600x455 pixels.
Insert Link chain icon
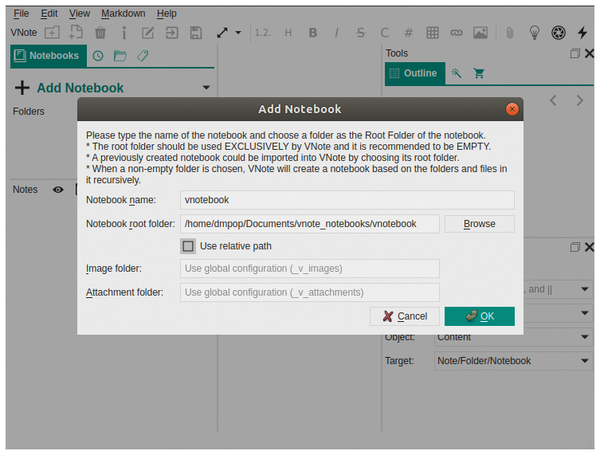(x=456, y=33)
